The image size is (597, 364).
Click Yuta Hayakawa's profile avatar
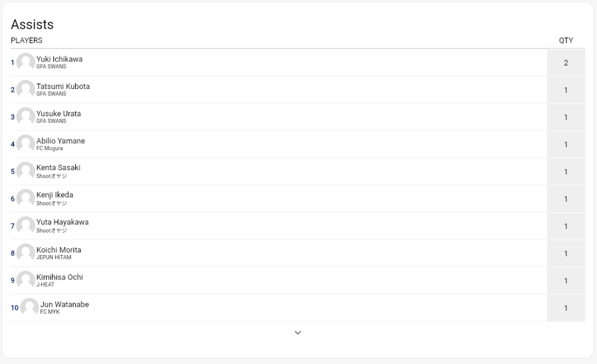pyautogui.click(x=26, y=226)
